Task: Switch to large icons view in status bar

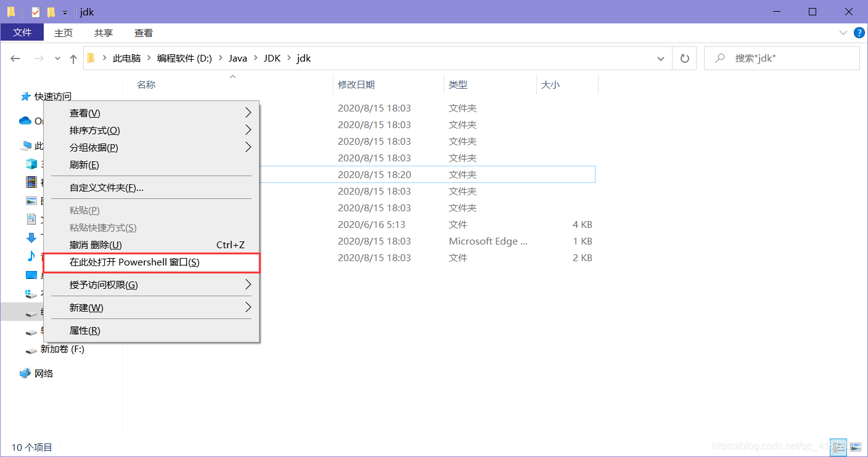Action: 855,447
